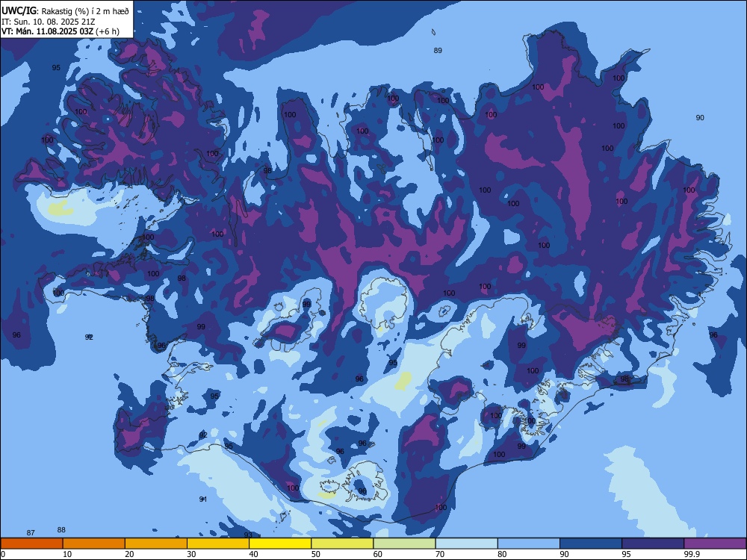Select the golden 30–40 legend swatch
Viewport: 747px width, 560px height.
coord(218,544)
